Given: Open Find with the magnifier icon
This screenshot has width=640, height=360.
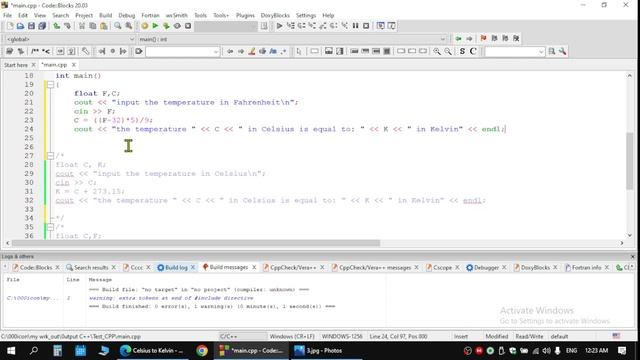Looking at the screenshot, I should click(118, 26).
